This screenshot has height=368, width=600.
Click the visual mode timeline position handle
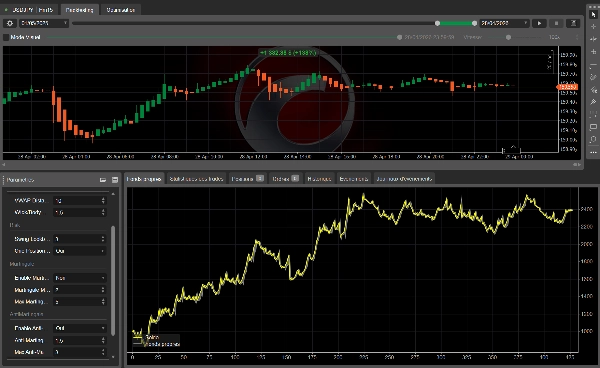(399, 37)
